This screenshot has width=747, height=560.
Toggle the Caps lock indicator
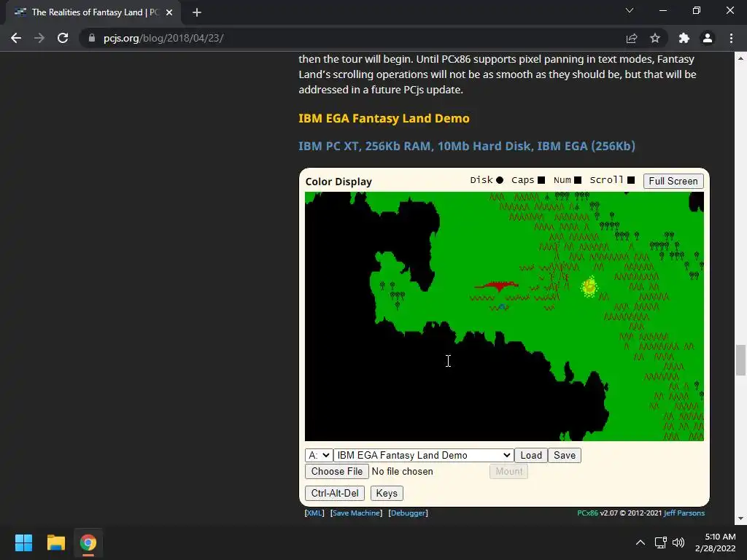click(x=541, y=180)
